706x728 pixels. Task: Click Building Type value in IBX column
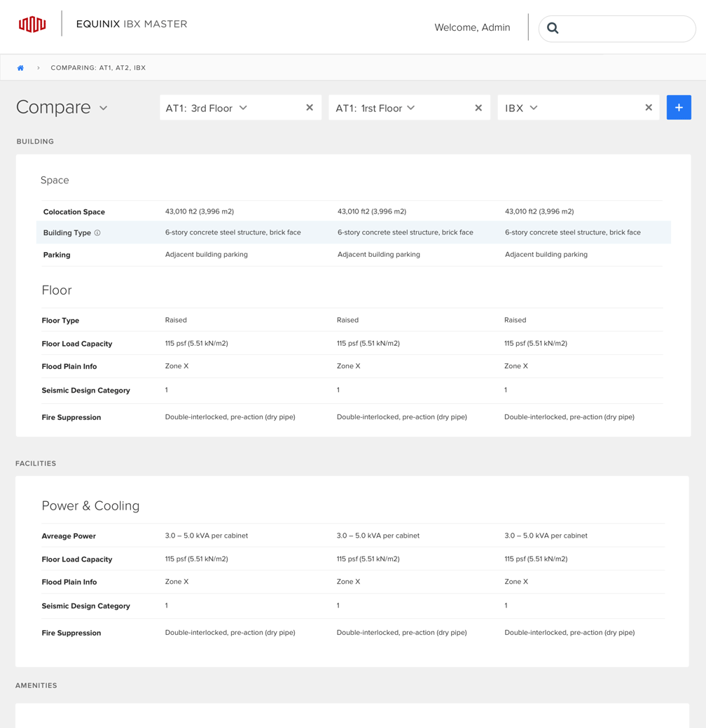pos(573,232)
